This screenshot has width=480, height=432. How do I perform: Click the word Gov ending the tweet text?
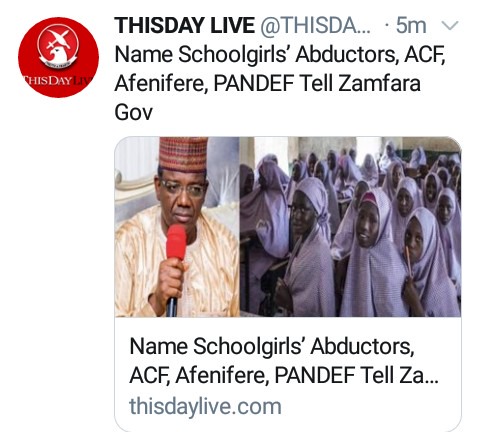coord(133,112)
